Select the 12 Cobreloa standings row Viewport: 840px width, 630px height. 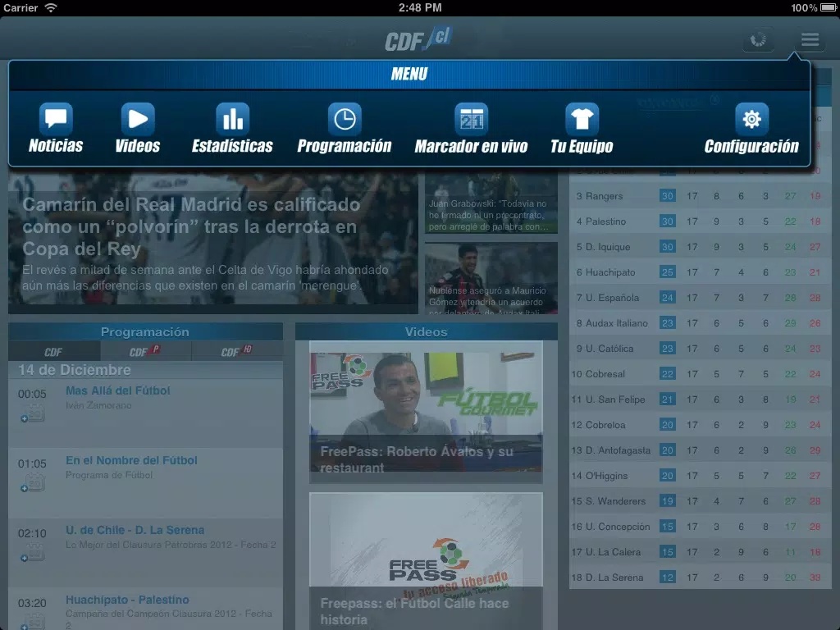pyautogui.click(x=701, y=425)
